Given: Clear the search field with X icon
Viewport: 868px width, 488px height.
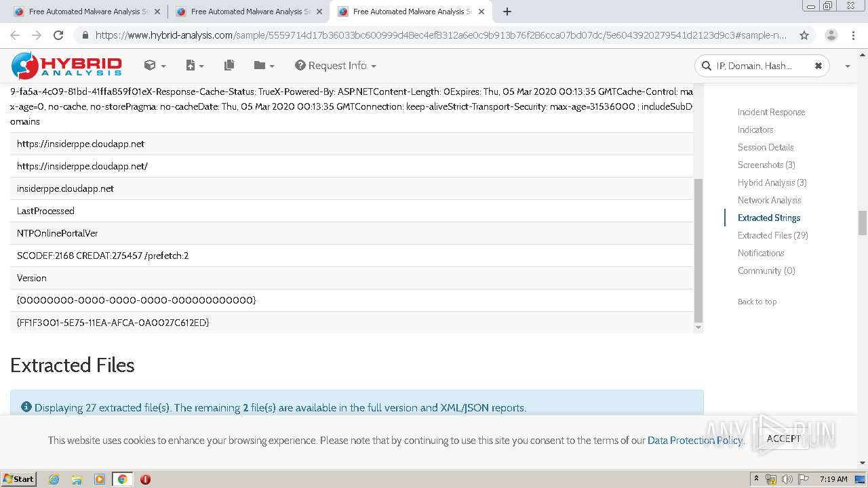Looking at the screenshot, I should 818,66.
